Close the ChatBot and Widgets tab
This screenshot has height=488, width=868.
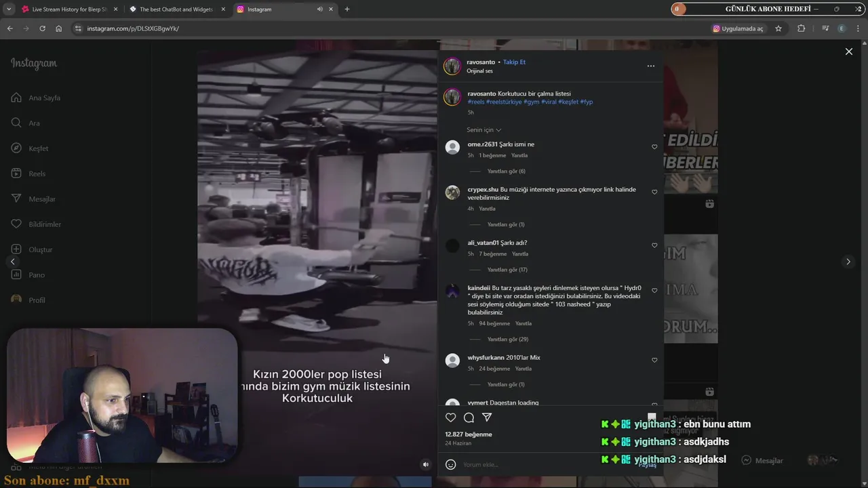(x=223, y=9)
